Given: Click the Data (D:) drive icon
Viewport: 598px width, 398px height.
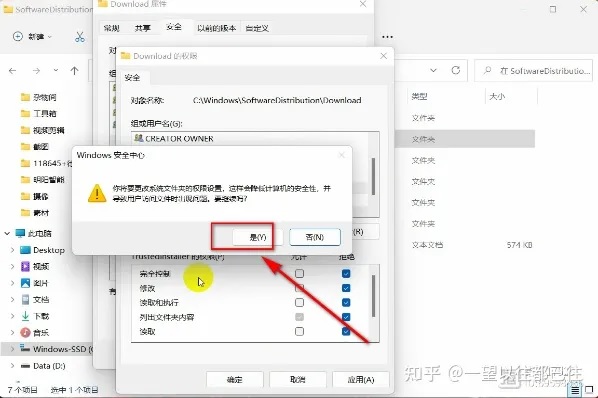Looking at the screenshot, I should point(25,366).
